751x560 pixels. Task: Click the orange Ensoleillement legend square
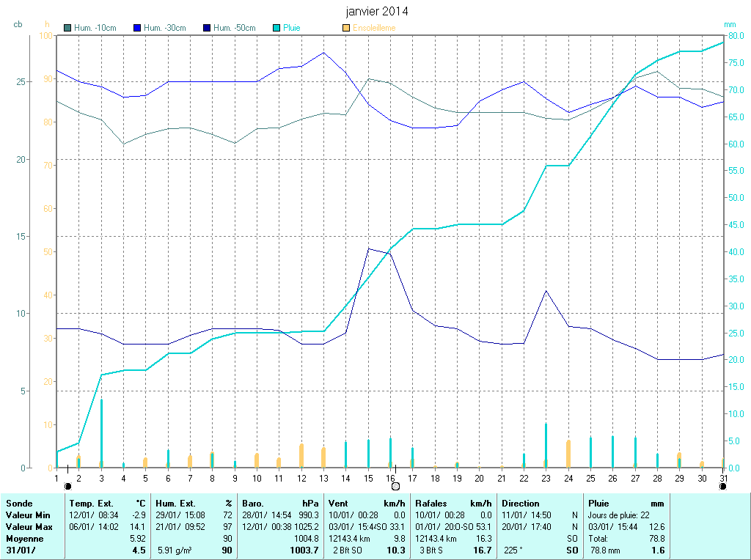click(346, 28)
